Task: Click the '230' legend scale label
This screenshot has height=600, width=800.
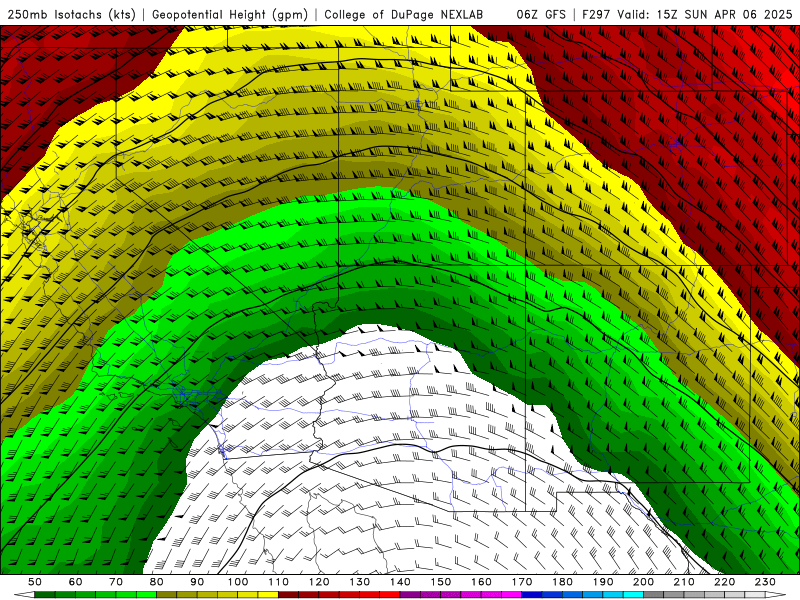Action: pyautogui.click(x=765, y=582)
